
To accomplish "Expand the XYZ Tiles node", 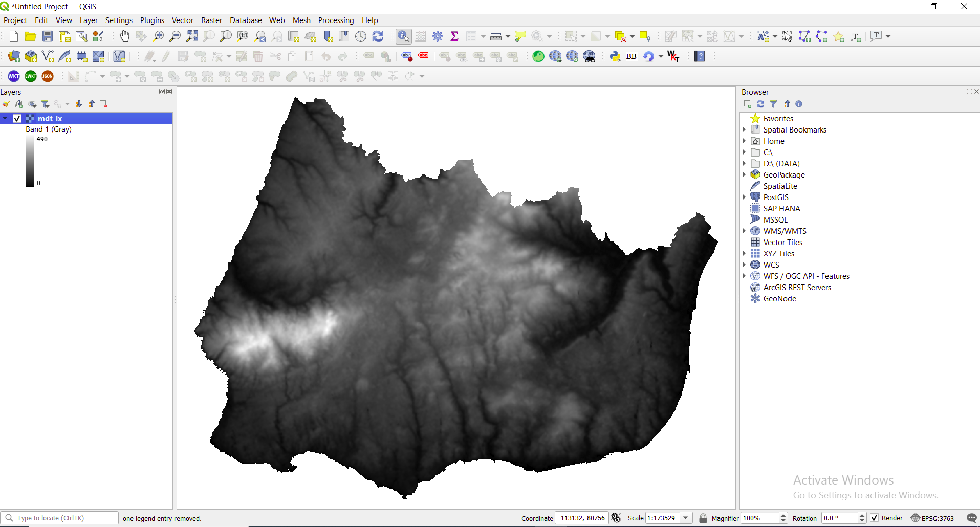I will point(745,253).
